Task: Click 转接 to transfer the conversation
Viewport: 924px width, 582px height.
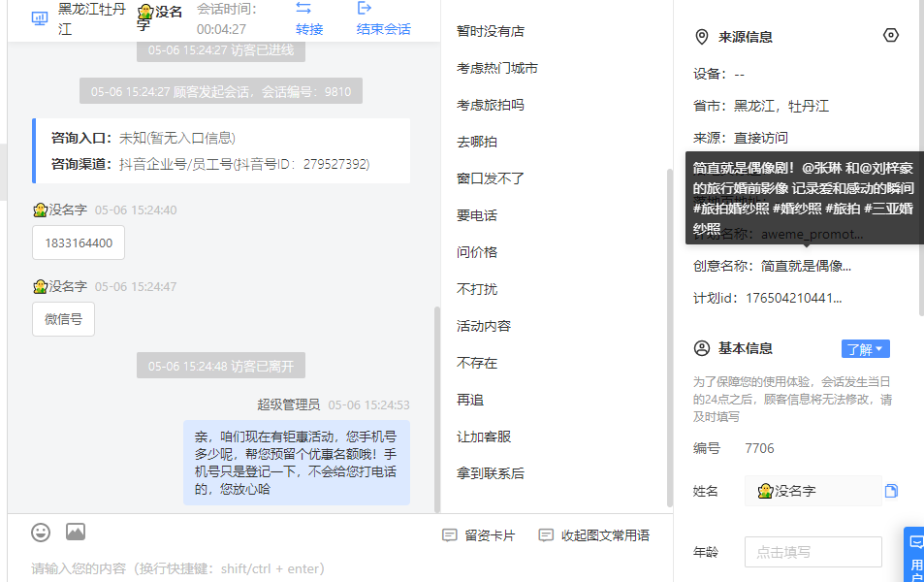Action: [309, 29]
